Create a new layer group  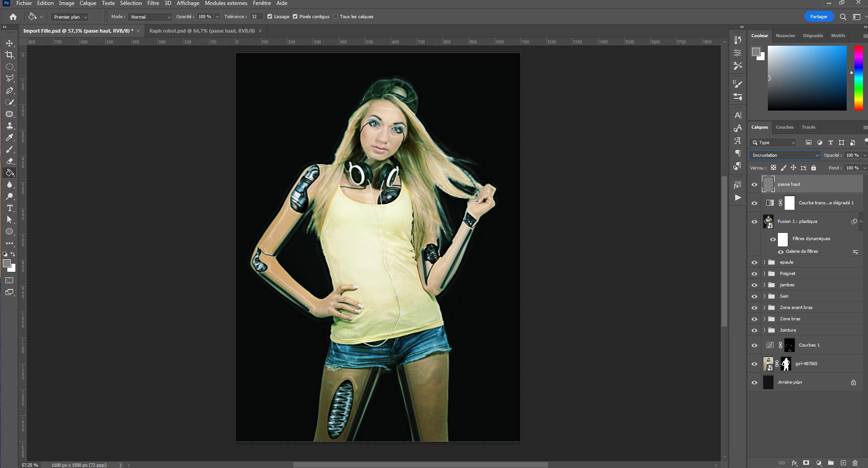(x=831, y=463)
